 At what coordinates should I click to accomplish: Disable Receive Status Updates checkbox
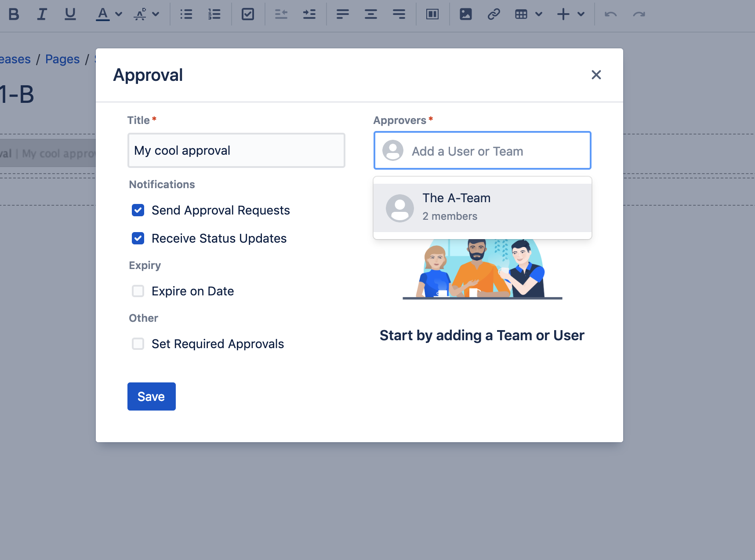coord(138,238)
